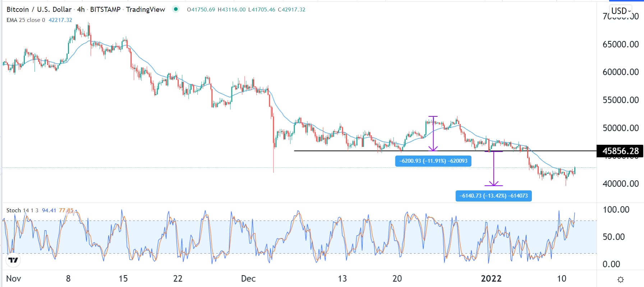Click the green market status dot
Viewport: 644px width, 287px height.
pyautogui.click(x=176, y=9)
